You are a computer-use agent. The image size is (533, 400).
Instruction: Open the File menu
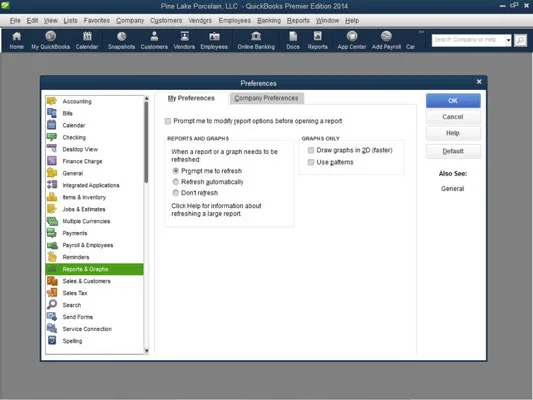15,21
